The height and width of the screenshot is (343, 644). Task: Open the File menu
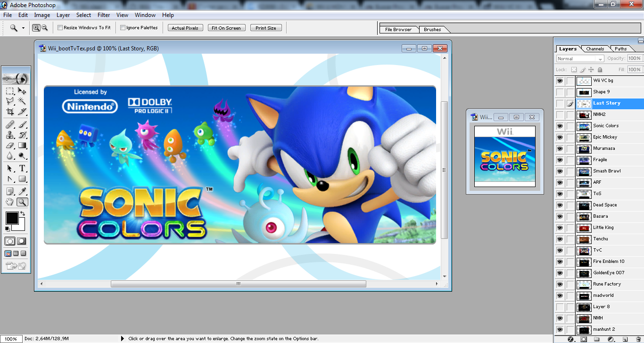click(8, 15)
